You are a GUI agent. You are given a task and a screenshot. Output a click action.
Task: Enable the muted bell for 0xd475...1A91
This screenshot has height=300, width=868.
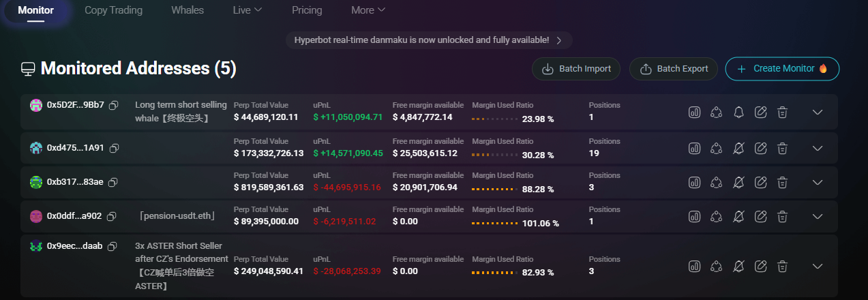(x=738, y=147)
